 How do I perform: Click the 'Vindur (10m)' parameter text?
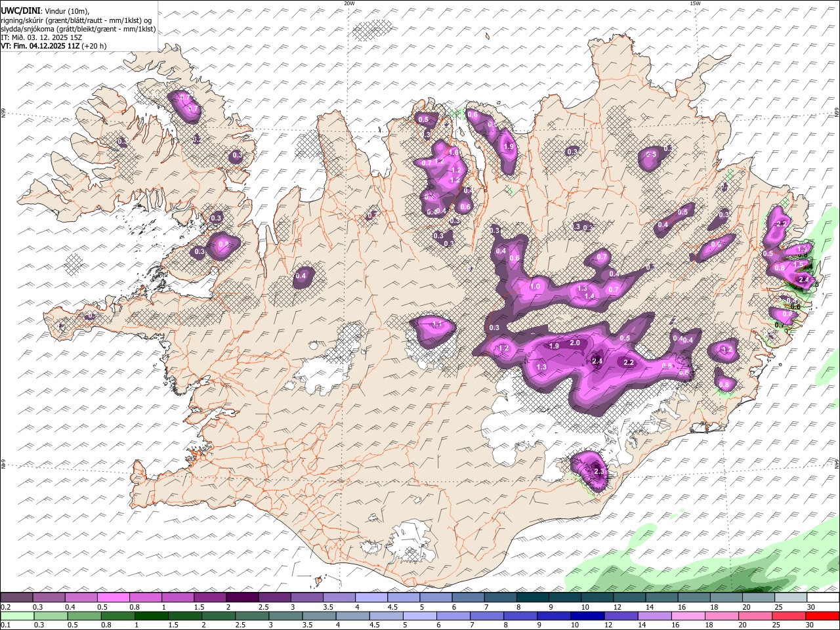pos(66,11)
